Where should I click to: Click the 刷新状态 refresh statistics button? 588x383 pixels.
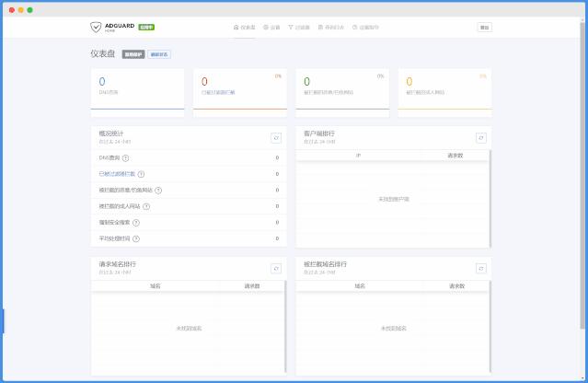coord(159,54)
